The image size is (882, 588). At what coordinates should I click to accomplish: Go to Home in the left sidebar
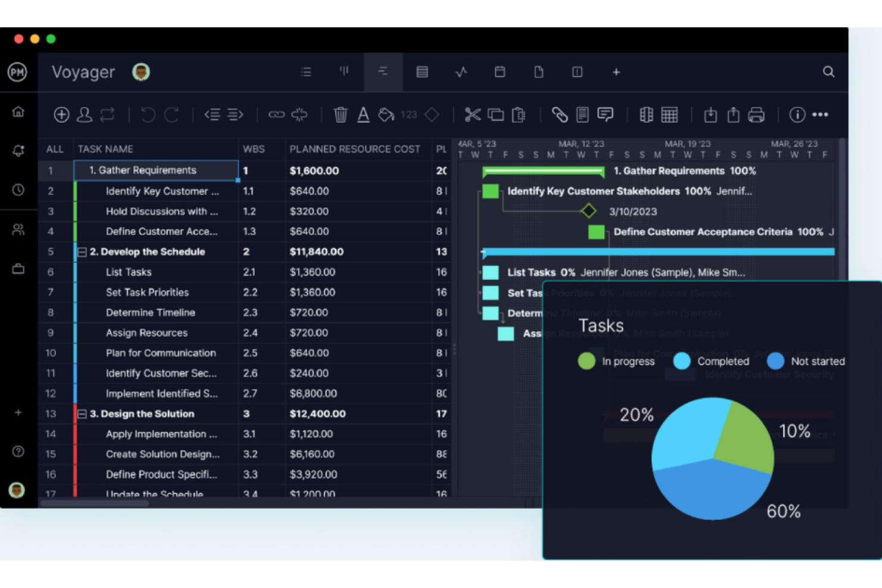pyautogui.click(x=18, y=111)
